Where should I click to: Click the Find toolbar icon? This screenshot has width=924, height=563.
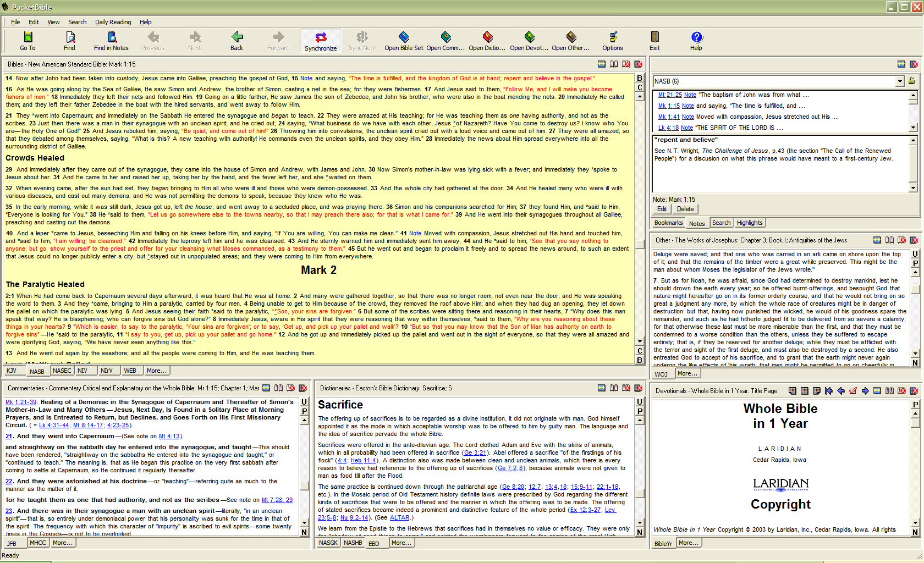click(x=69, y=41)
